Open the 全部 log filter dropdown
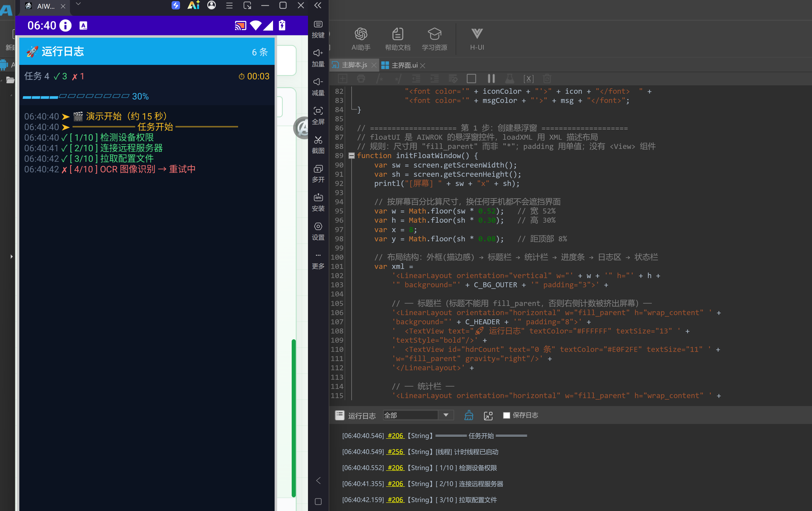Image resolution: width=812 pixels, height=511 pixels. (x=418, y=415)
